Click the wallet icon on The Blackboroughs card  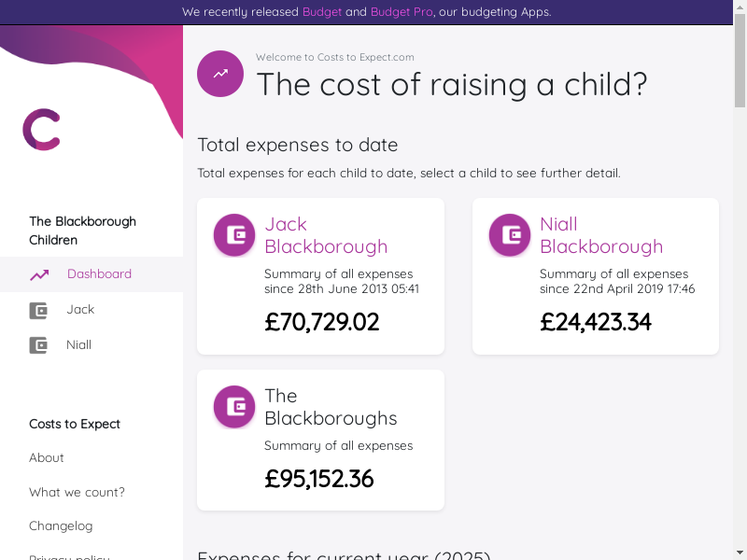pos(234,407)
